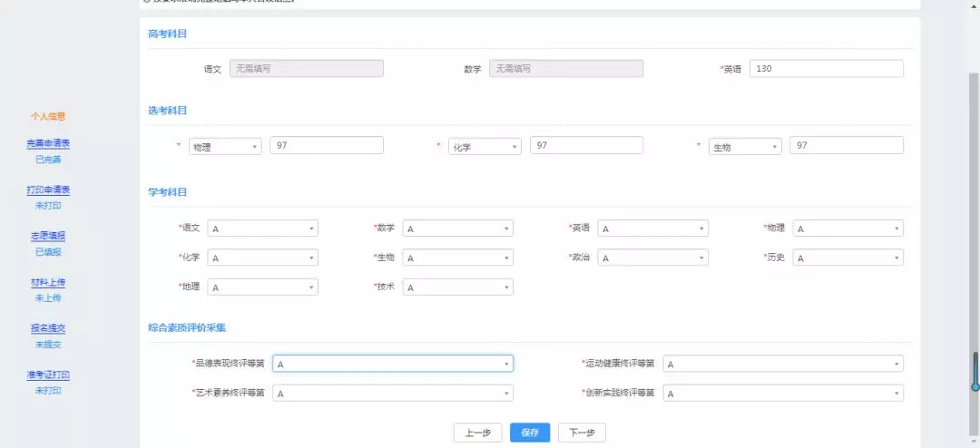The width and height of the screenshot is (980, 448).
Task: Expand the 学考 数学 grade dropdown
Action: pyautogui.click(x=457, y=229)
